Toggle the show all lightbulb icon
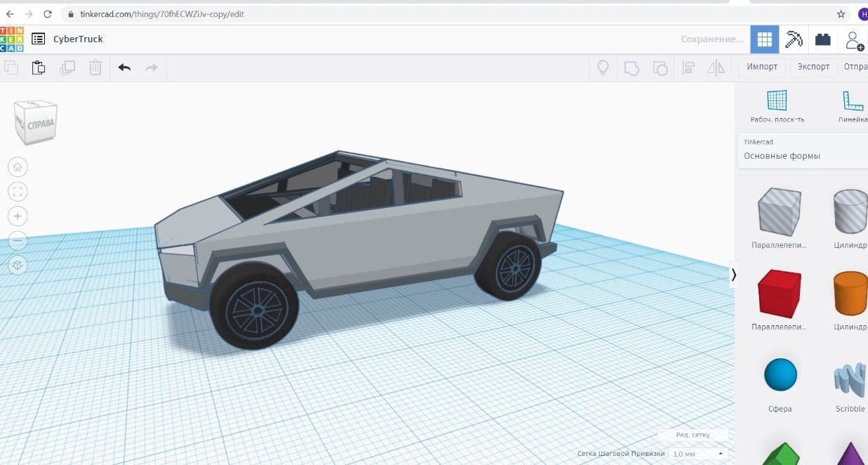 click(x=603, y=67)
